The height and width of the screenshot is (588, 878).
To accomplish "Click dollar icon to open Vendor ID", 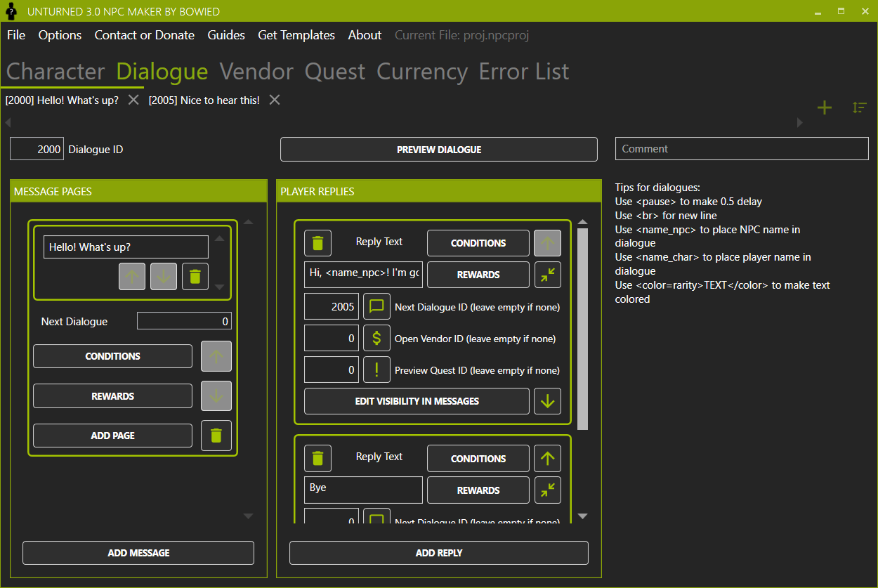I will tap(376, 338).
